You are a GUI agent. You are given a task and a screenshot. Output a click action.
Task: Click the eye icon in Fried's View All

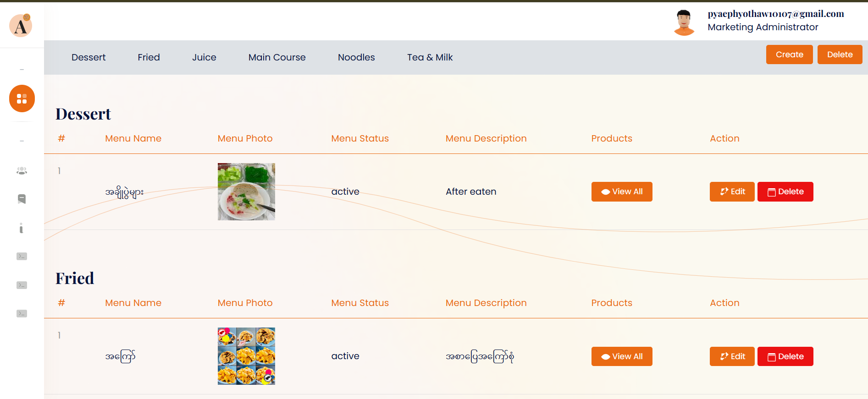tap(605, 357)
